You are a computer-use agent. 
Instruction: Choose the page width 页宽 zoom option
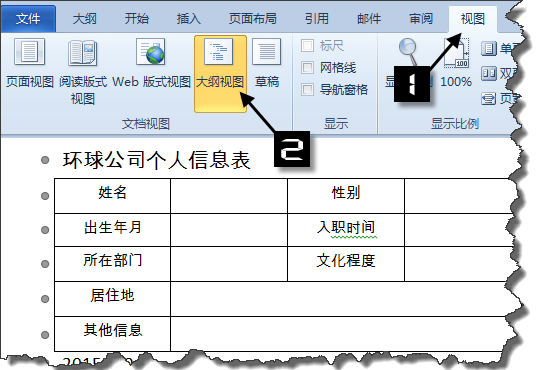(500, 99)
